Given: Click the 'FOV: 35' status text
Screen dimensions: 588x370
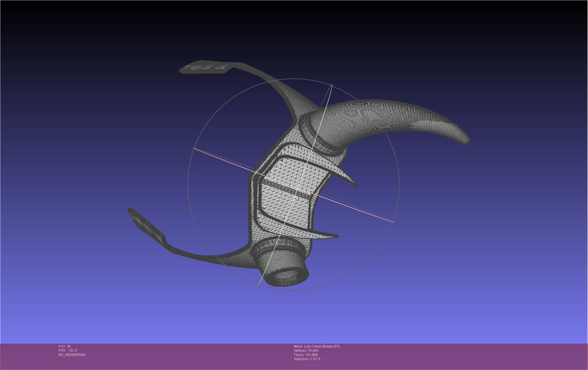Looking at the screenshot, I should (65, 346).
